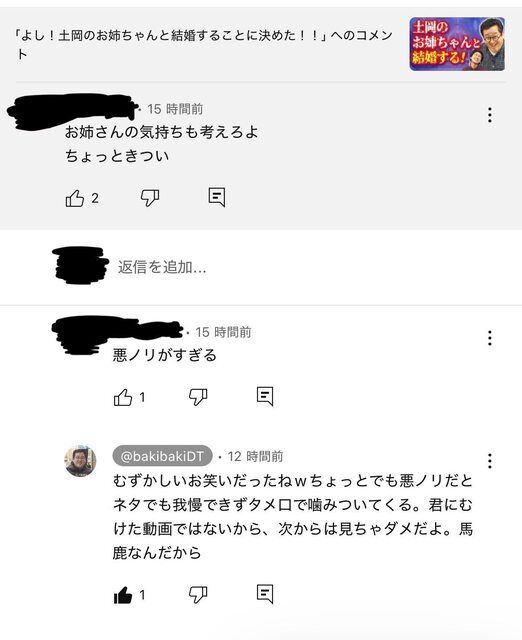Like the comment お姉さんの気持ちも考えろよ
The width and height of the screenshot is (522, 640).
click(75, 198)
